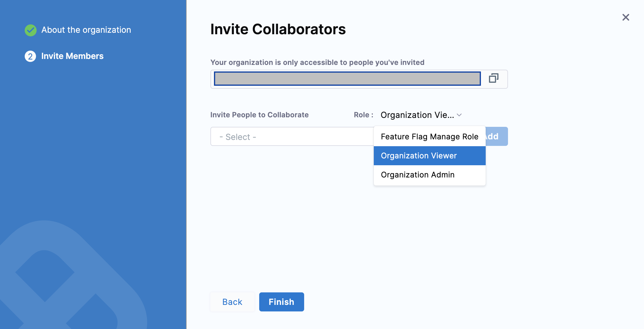The height and width of the screenshot is (329, 644).
Task: Go back using the Back button
Action: coord(232,302)
